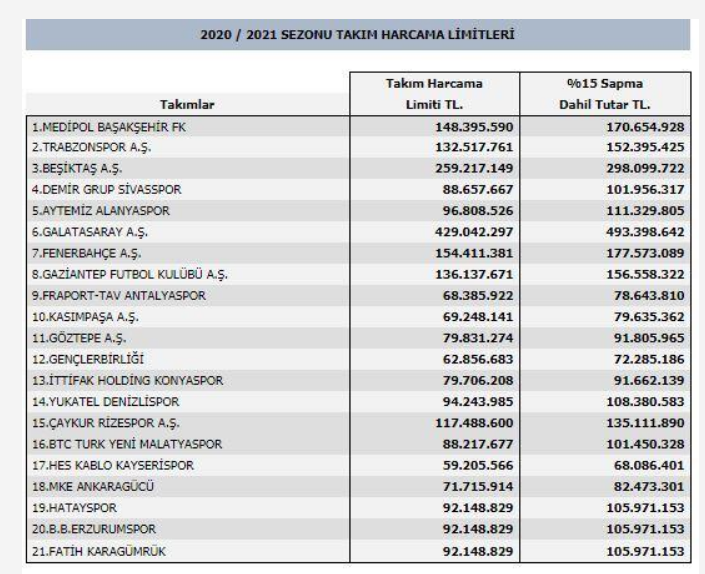Click the value 88.217.677

[x=478, y=444]
